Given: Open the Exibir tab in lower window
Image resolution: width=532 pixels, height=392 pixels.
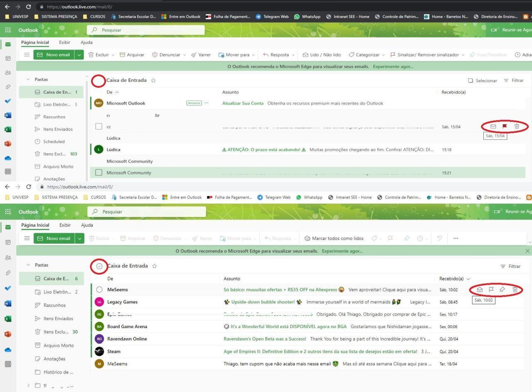Looking at the screenshot, I should pyautogui.click(x=65, y=225).
